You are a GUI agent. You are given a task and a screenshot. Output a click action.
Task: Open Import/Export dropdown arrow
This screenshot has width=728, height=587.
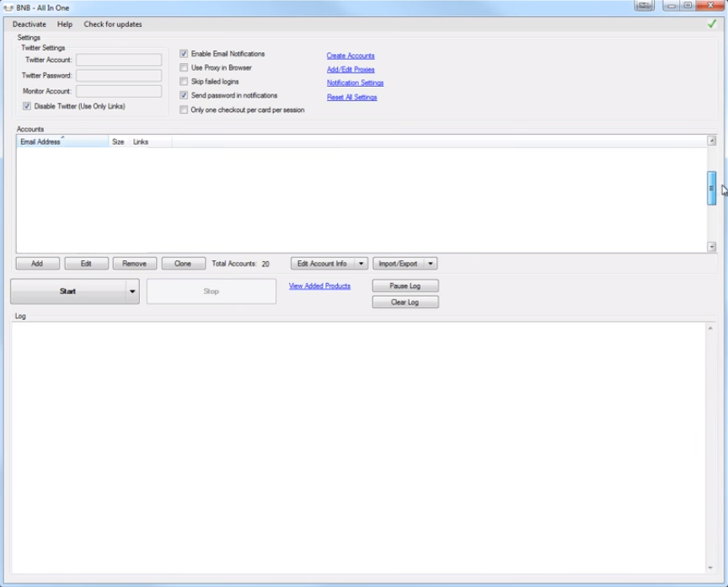[x=430, y=264]
